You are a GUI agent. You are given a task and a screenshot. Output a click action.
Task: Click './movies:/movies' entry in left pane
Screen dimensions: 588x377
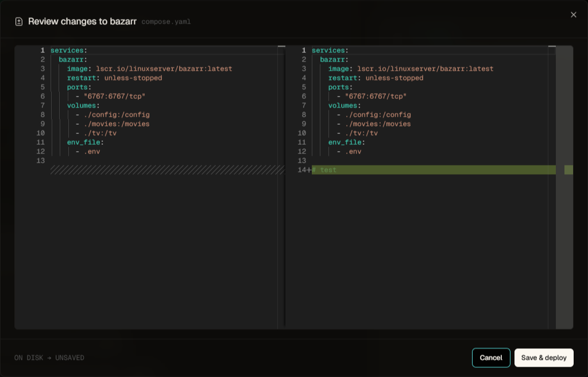(x=117, y=124)
